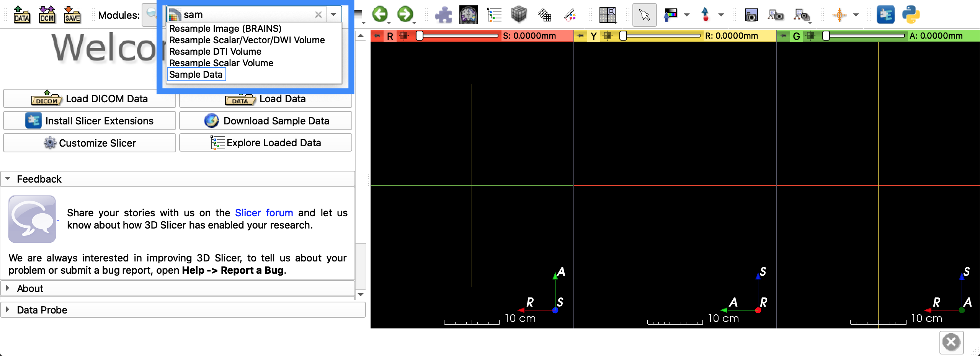
Task: Open the Volume Rendering cube icon
Action: tap(519, 15)
